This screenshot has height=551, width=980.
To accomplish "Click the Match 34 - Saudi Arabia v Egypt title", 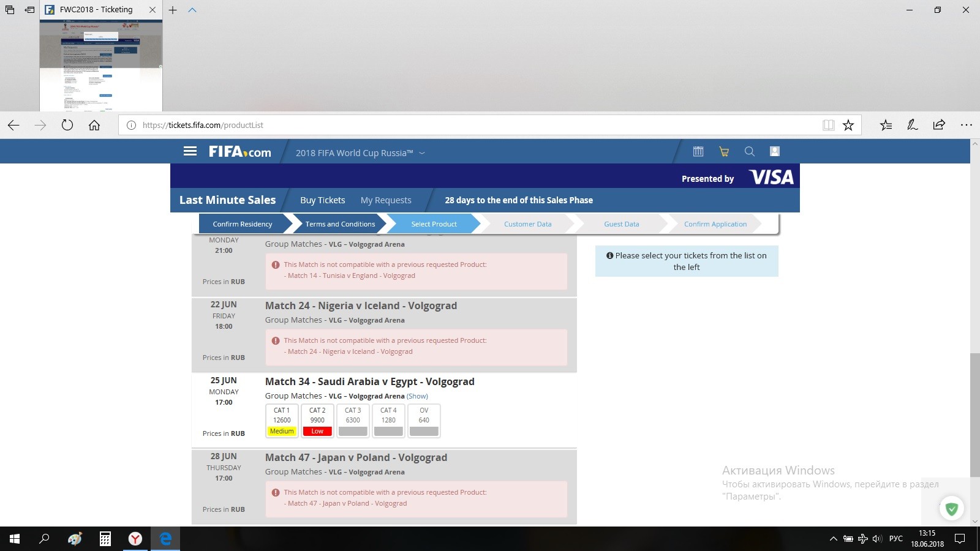I will coord(370,381).
